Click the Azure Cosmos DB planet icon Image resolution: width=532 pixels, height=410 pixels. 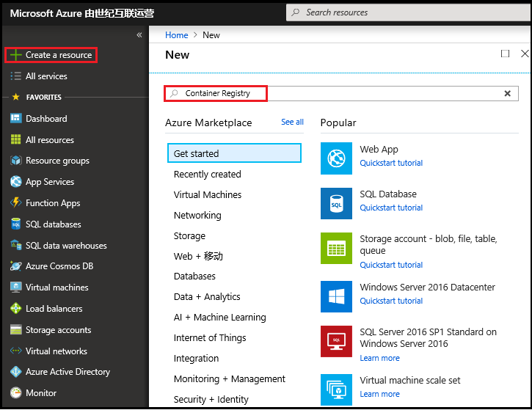coord(15,266)
